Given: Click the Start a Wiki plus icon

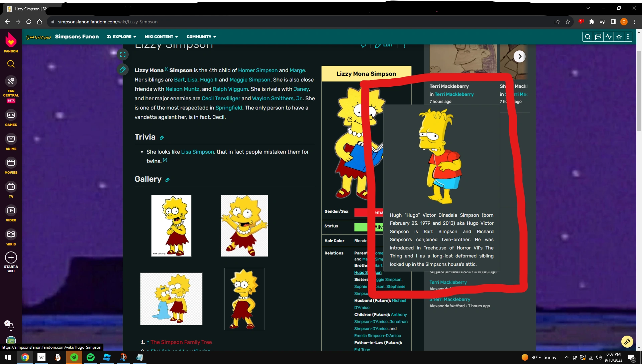Looking at the screenshot, I should 11,258.
